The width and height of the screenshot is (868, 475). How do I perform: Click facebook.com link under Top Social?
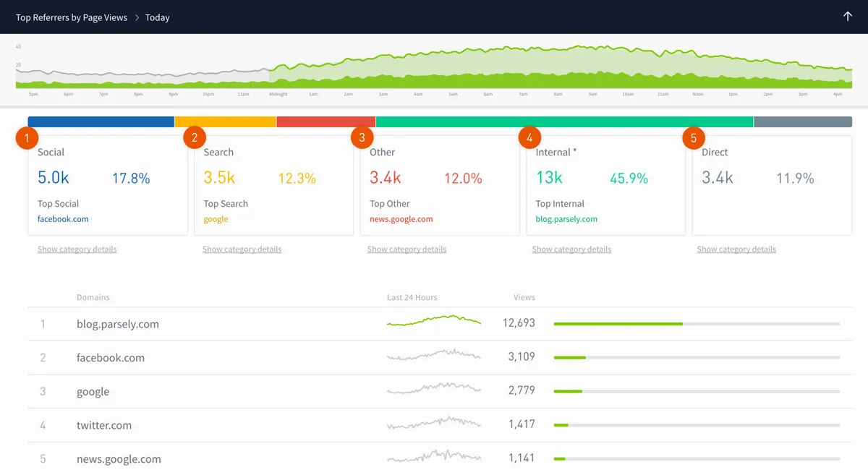[x=63, y=219]
